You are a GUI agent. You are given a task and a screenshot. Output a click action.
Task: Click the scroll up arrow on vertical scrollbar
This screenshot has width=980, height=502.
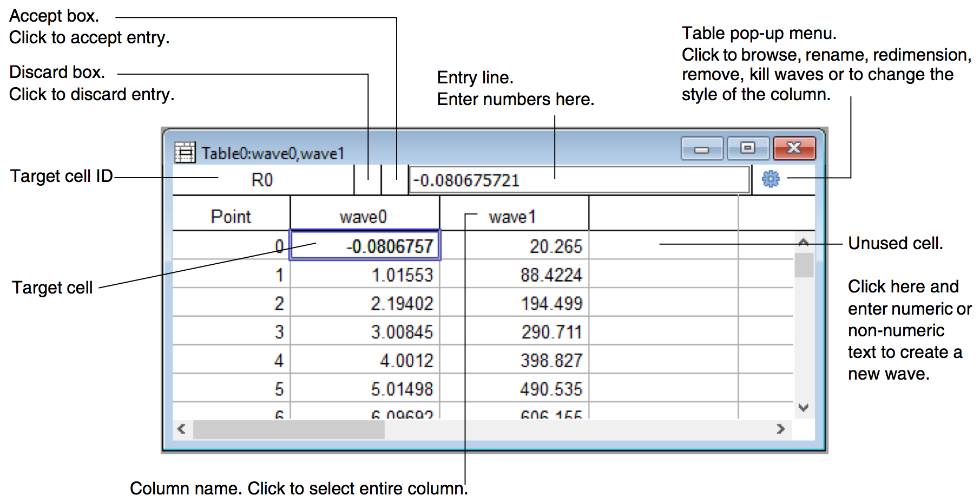(x=804, y=243)
